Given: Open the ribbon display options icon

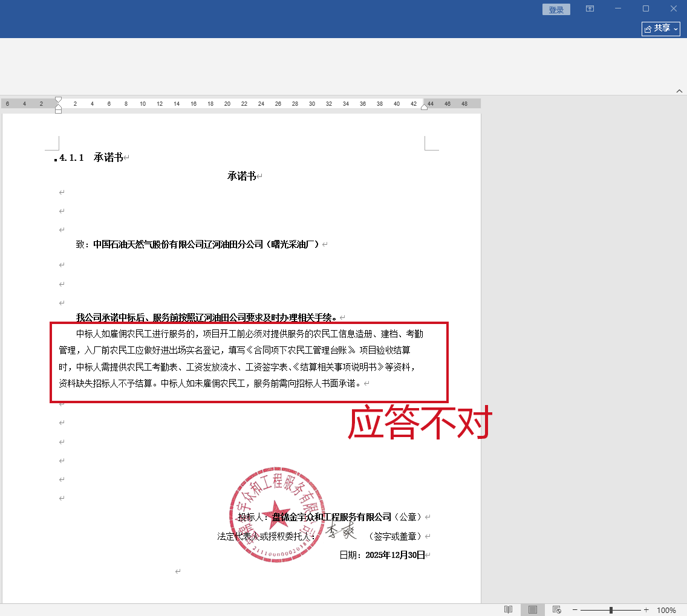Looking at the screenshot, I should pyautogui.click(x=590, y=8).
